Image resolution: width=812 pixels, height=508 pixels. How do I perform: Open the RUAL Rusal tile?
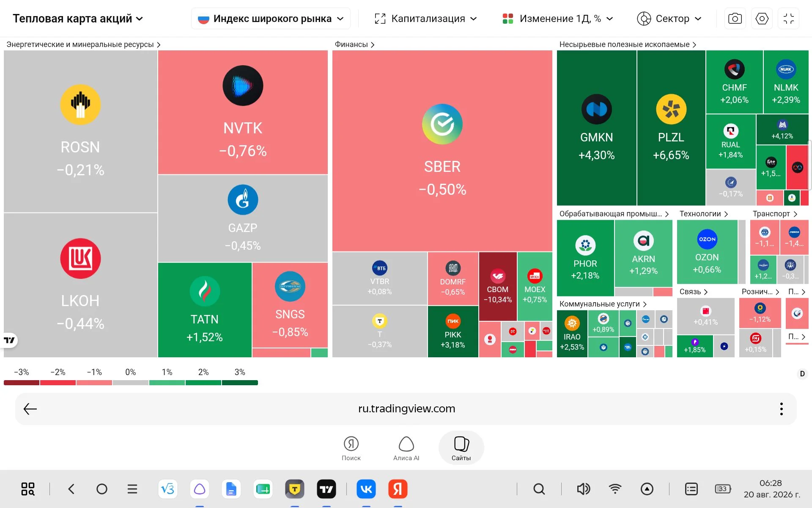[731, 141]
